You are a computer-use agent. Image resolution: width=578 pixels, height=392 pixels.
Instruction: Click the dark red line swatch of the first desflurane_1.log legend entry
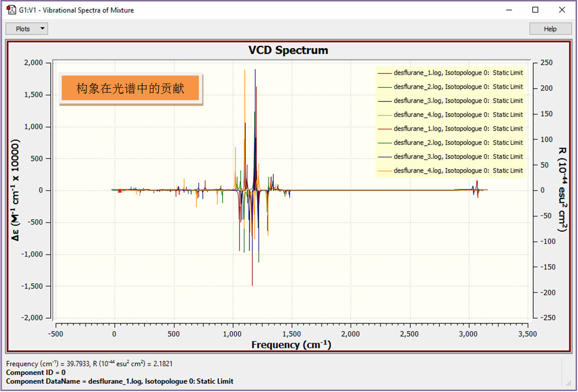click(x=384, y=73)
